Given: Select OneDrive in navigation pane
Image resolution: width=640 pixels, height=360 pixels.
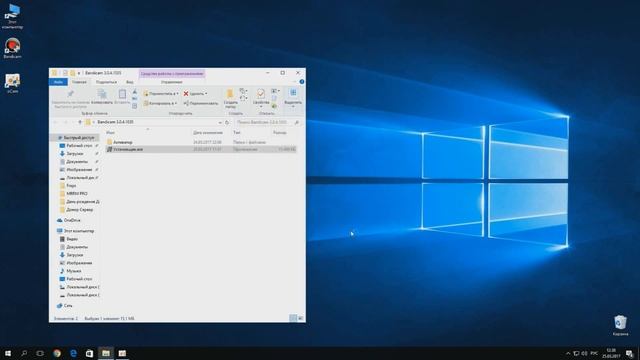Looking at the screenshot, I should pyautogui.click(x=72, y=220).
